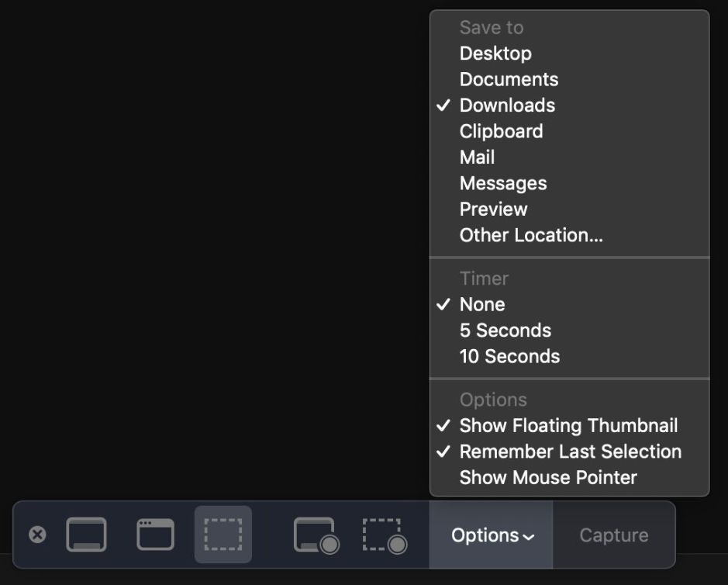
Task: Send screenshots to Preview after capture
Action: click(494, 208)
